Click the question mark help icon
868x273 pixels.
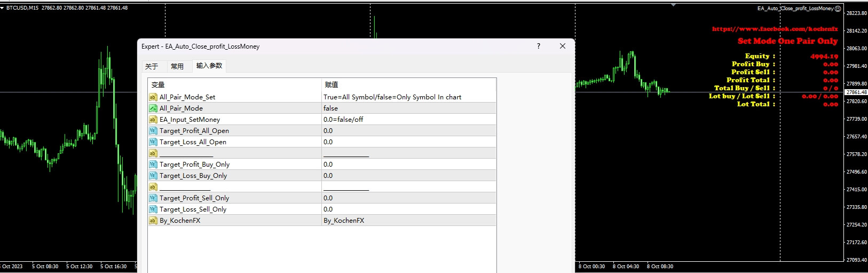click(538, 46)
